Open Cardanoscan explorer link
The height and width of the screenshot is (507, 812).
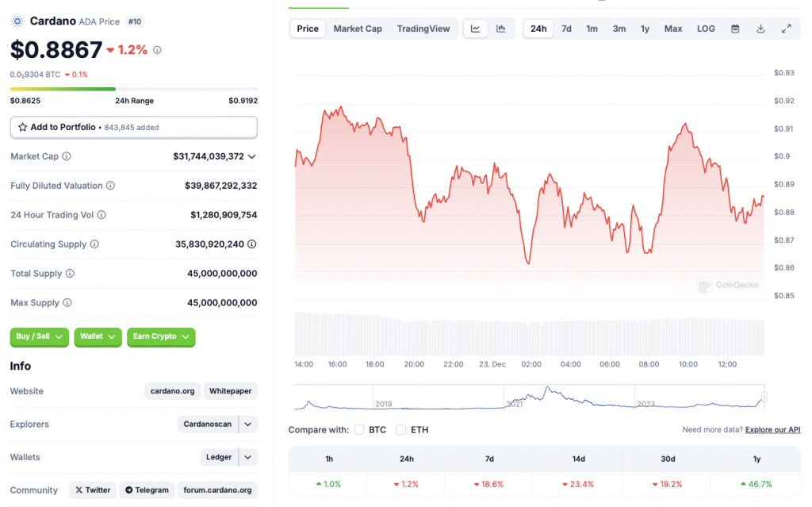(x=208, y=424)
